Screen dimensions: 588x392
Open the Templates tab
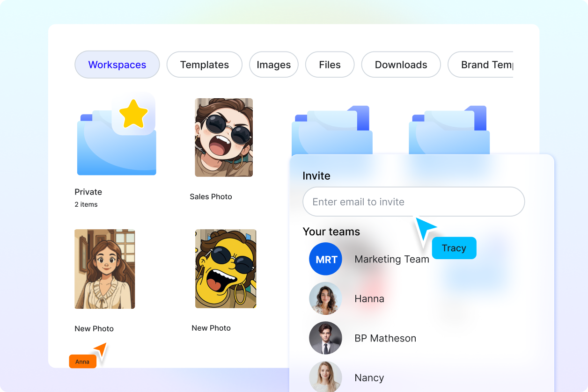coord(204,65)
